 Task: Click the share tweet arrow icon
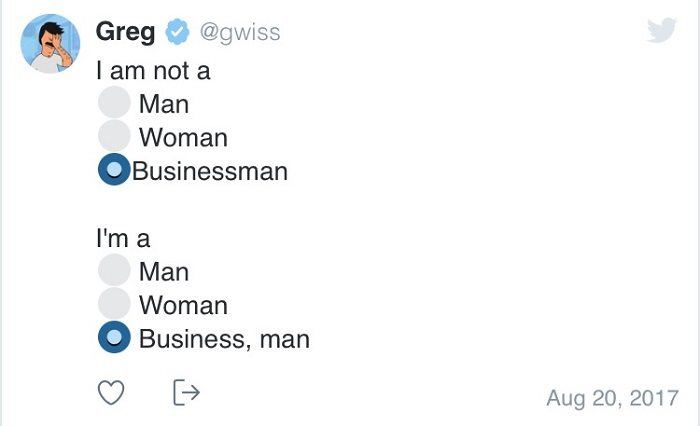click(186, 393)
